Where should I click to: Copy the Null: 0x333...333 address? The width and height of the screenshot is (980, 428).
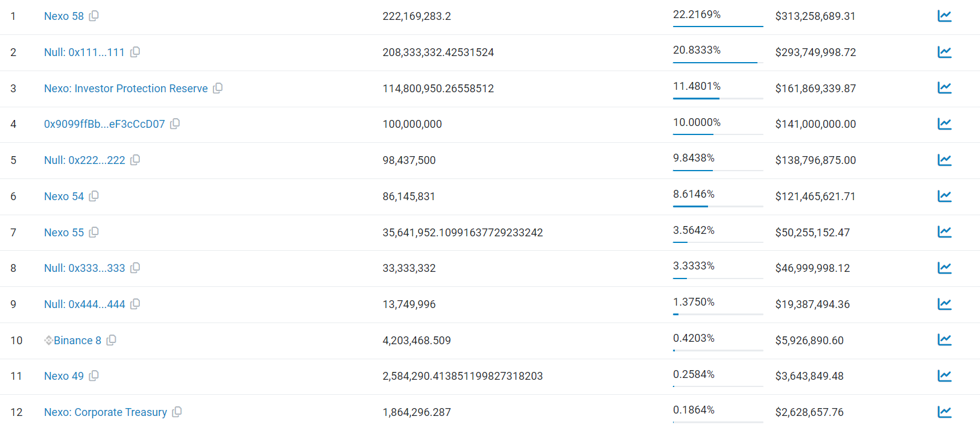[x=135, y=268]
